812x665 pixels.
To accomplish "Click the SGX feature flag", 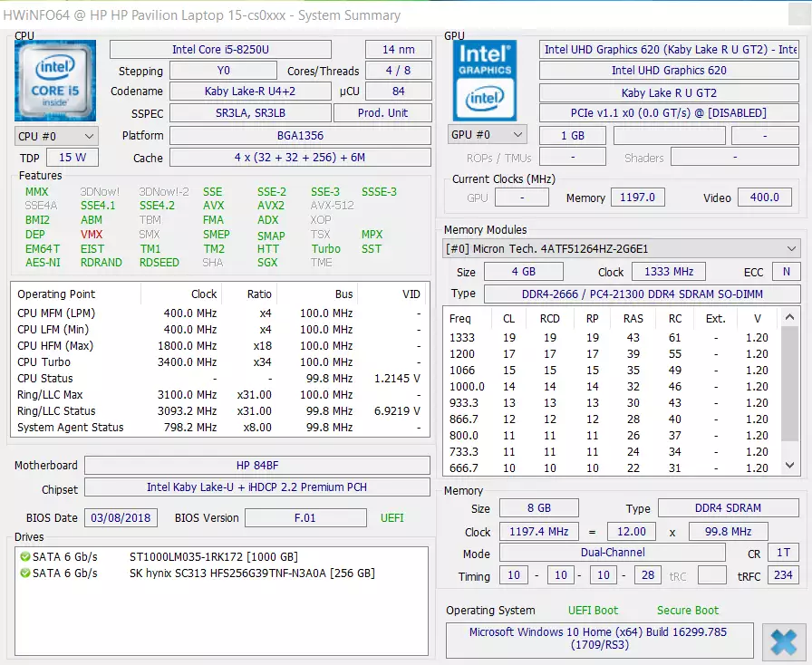I will pos(267,263).
